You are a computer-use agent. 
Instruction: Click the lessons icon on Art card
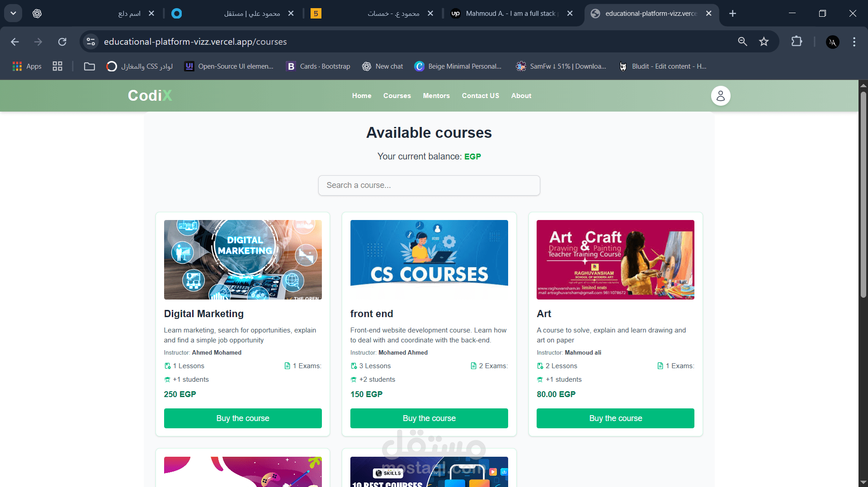[540, 366]
